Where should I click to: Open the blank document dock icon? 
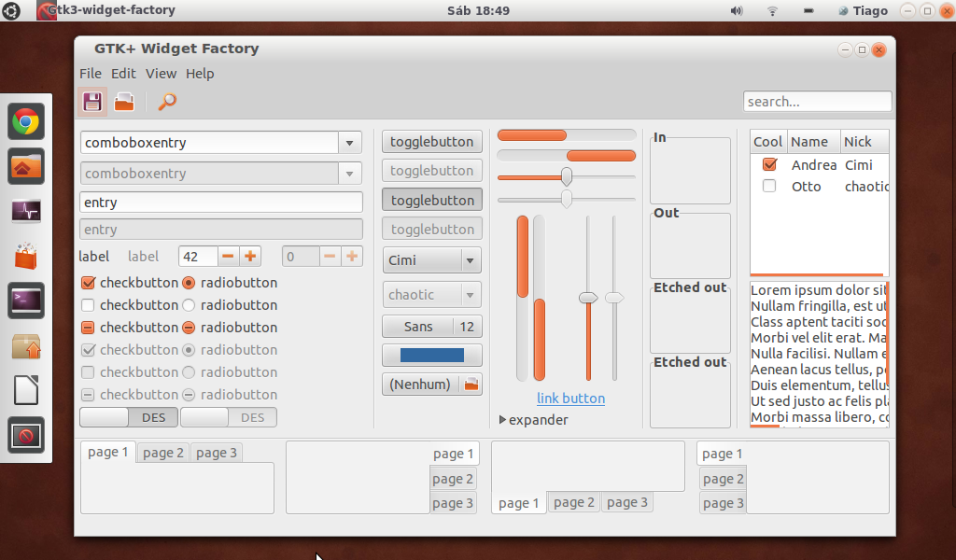[x=25, y=390]
